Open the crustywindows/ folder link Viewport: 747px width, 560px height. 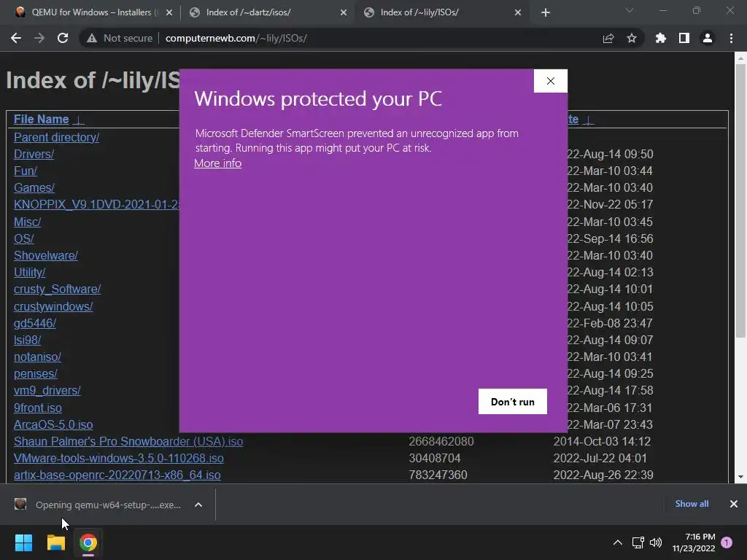[x=53, y=306]
